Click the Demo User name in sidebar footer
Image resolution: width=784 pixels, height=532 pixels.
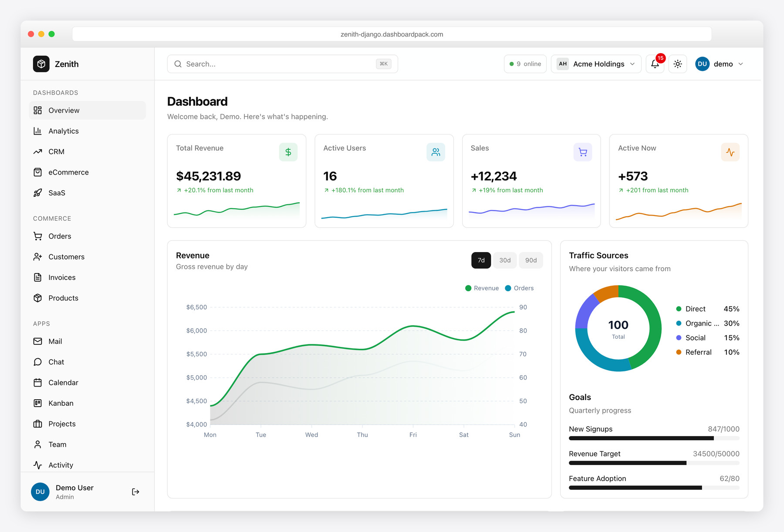[x=74, y=488]
